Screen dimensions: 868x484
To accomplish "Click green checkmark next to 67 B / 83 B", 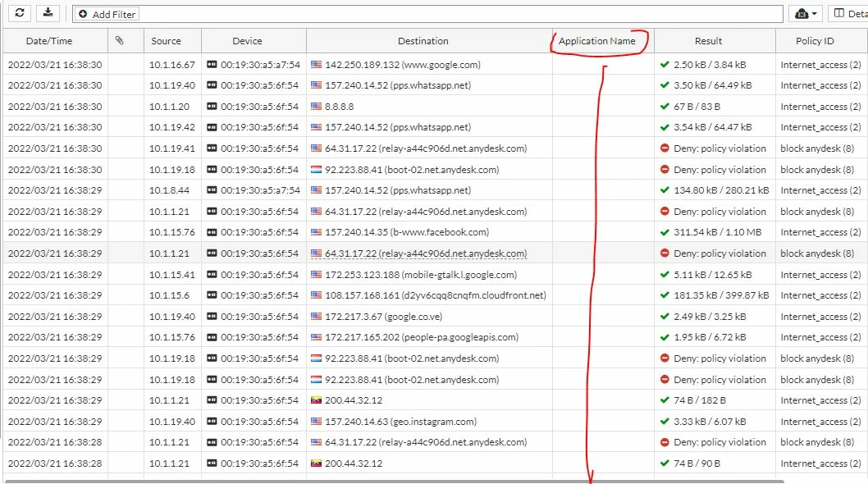I will tap(665, 107).
